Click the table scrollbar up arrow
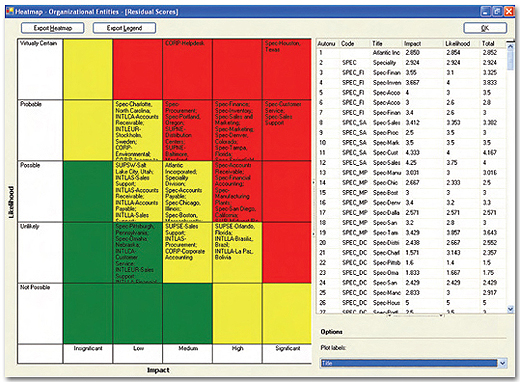Image resolution: width=520 pixels, height=382 pixels. click(x=510, y=47)
